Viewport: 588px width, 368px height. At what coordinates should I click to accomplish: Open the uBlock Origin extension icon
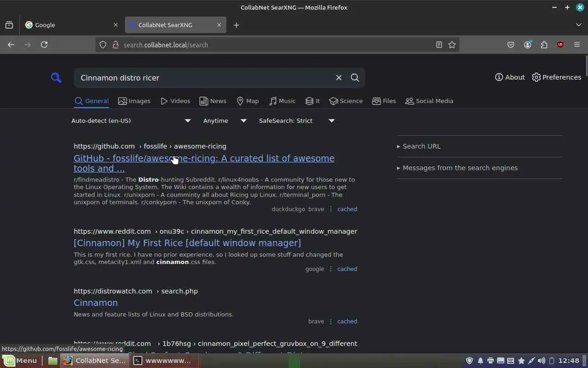point(560,45)
